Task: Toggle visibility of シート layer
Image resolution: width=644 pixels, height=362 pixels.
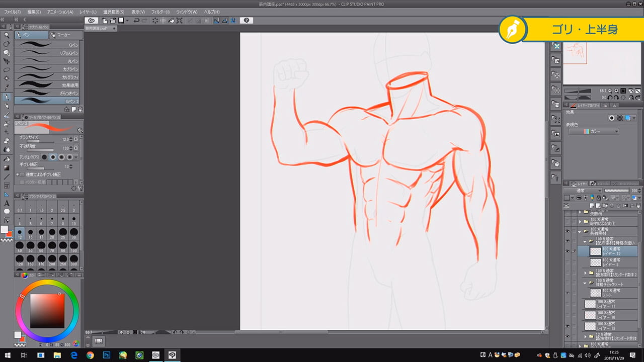Action: [x=567, y=293]
